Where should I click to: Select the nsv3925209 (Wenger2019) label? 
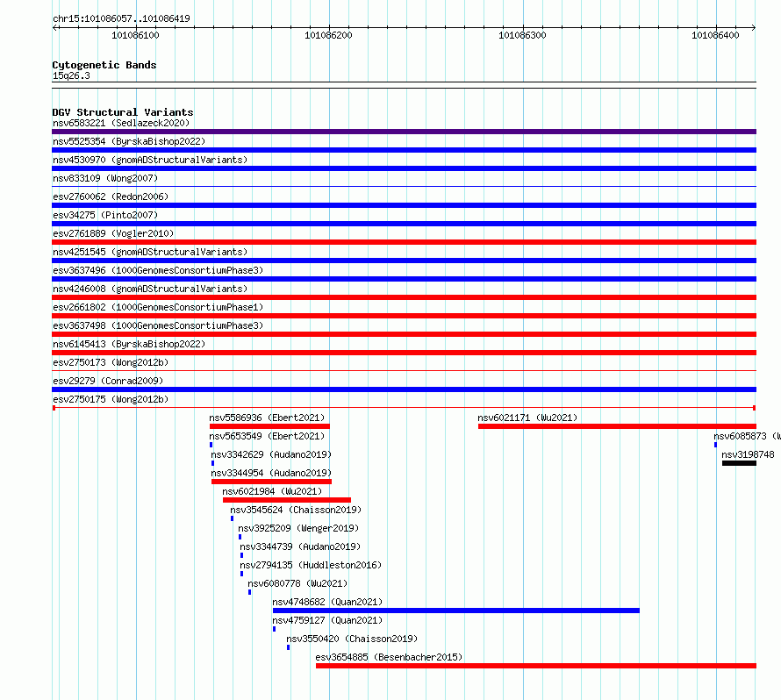pos(298,528)
